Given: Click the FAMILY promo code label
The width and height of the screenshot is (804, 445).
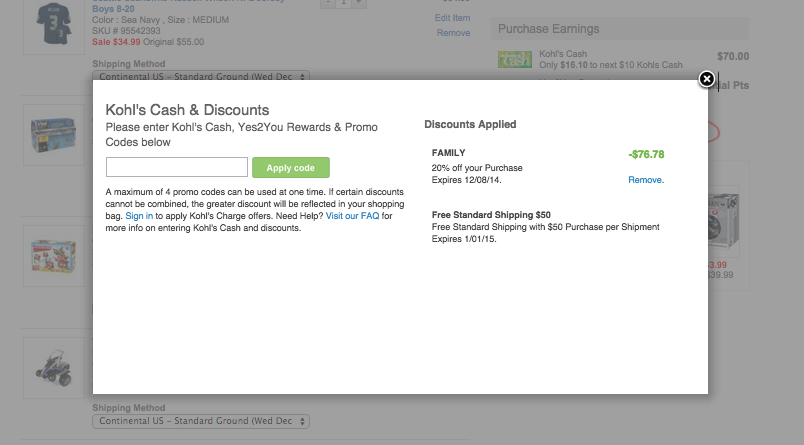Looking at the screenshot, I should coord(449,153).
